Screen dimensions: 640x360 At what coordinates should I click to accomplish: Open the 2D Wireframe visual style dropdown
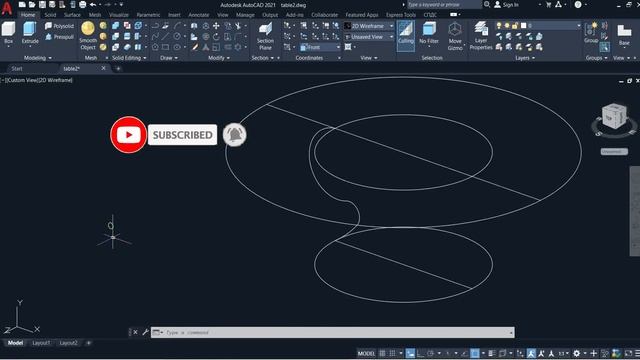tap(369, 26)
